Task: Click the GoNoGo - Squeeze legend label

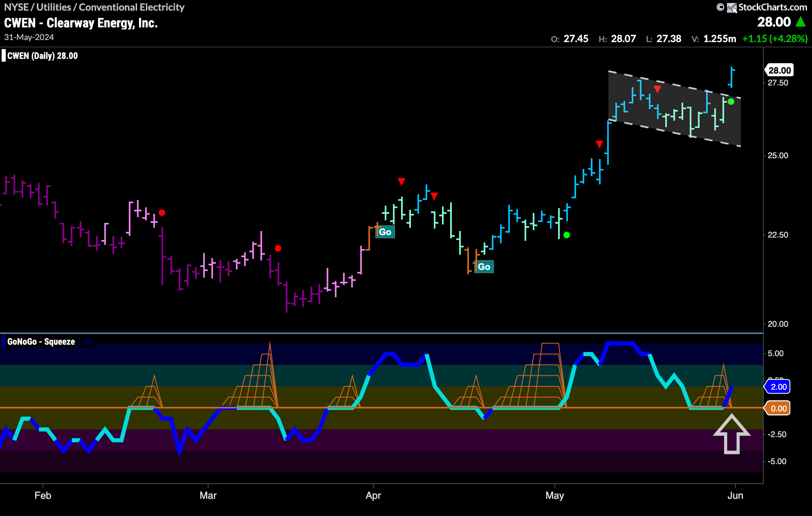Action: point(41,342)
